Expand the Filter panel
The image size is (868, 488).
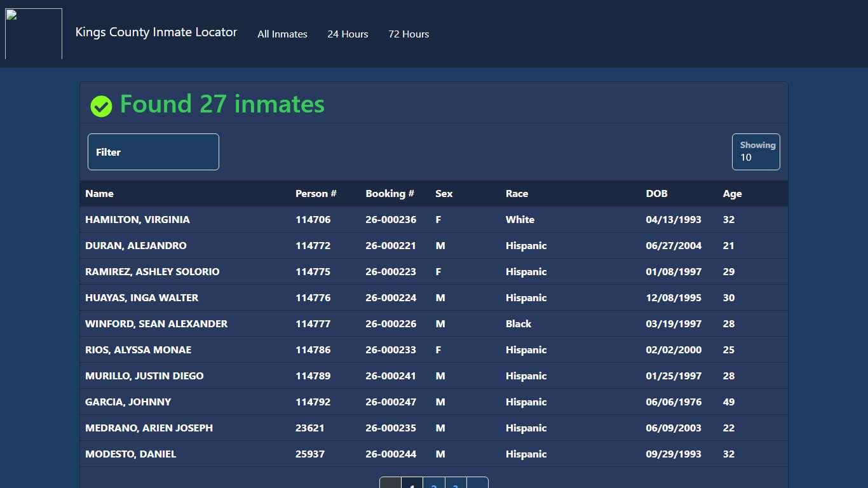tap(153, 152)
